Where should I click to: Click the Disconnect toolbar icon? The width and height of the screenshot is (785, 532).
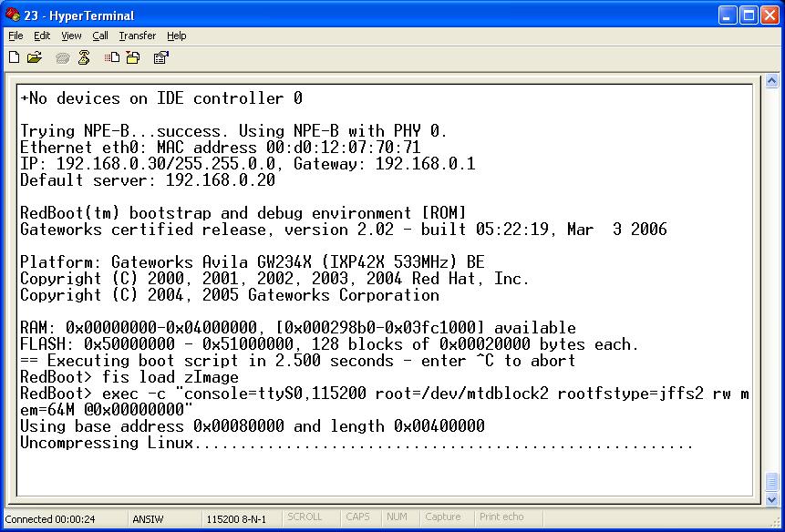pyautogui.click(x=84, y=58)
